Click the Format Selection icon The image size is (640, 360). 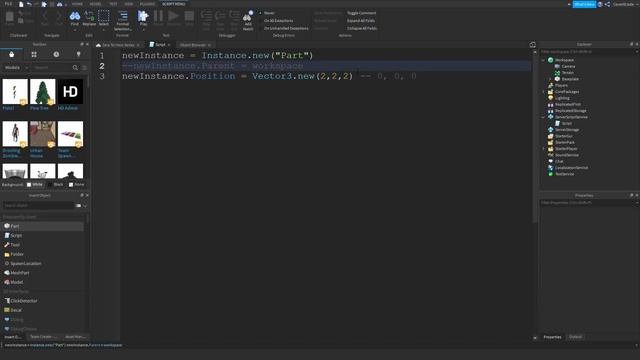click(x=122, y=16)
